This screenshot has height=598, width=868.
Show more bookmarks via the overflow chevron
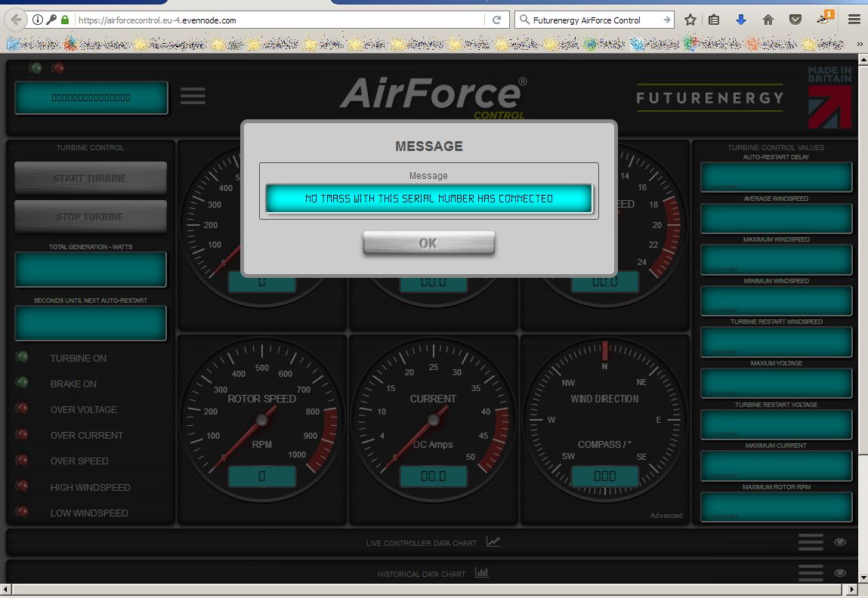click(x=860, y=44)
